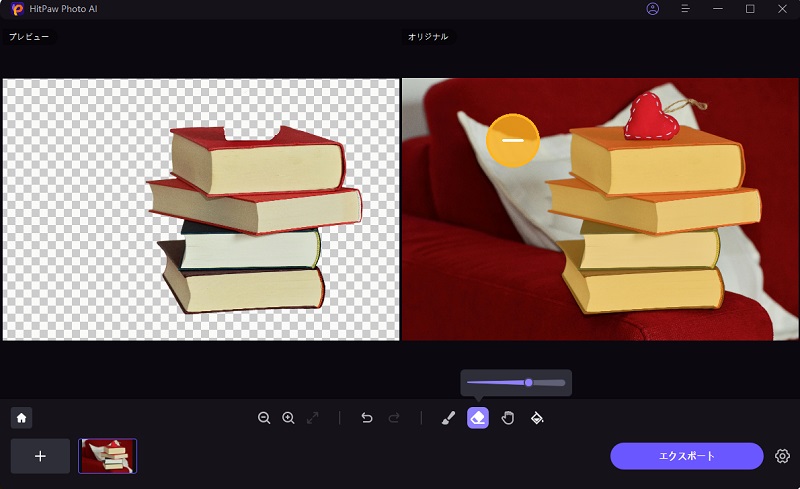Open export settings gear
The height and width of the screenshot is (489, 800).
tap(782, 456)
